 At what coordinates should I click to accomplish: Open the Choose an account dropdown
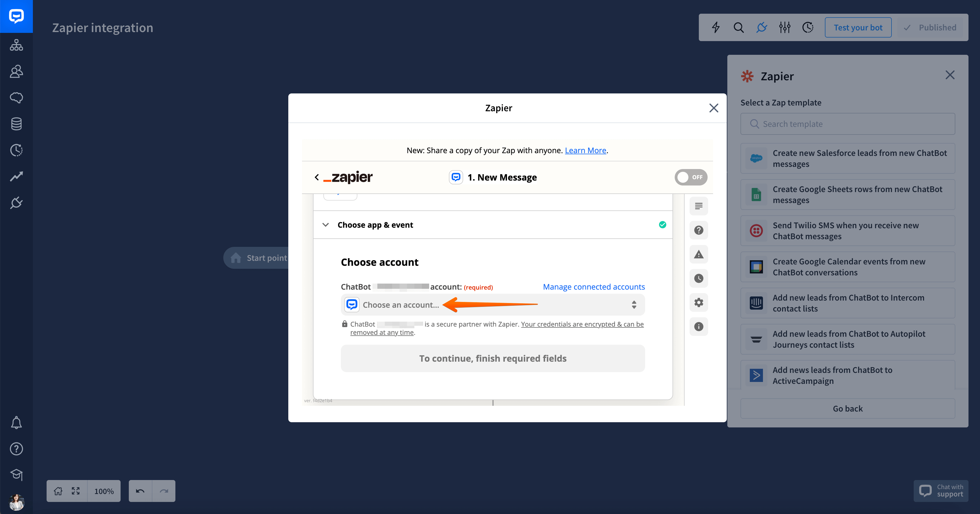tap(493, 305)
